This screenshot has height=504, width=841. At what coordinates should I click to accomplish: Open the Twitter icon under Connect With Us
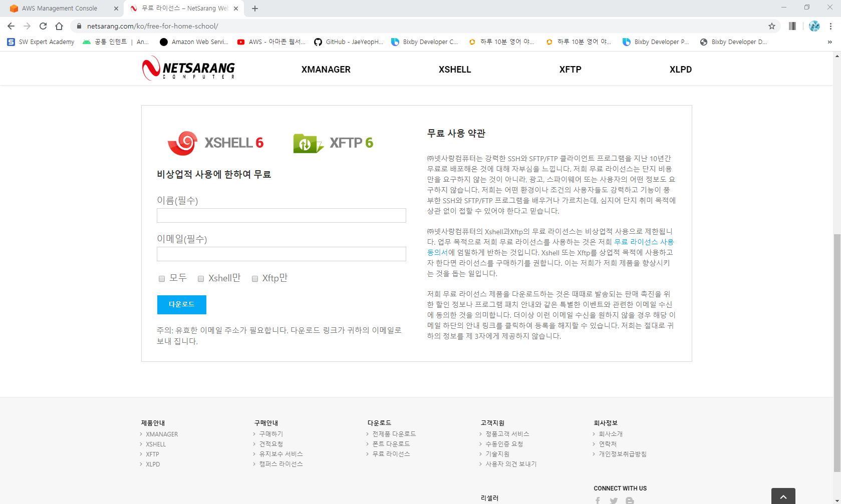coord(614,500)
